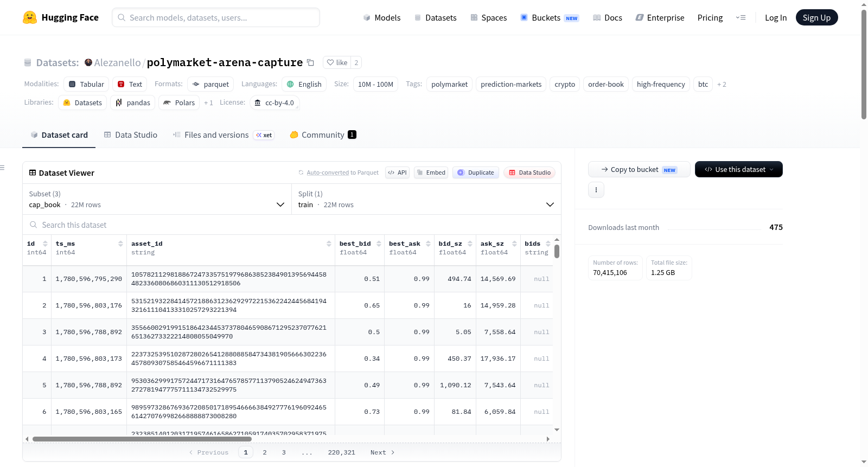Sort by the ts_ms column
Image resolution: width=868 pixels, height=467 pixels.
point(120,244)
